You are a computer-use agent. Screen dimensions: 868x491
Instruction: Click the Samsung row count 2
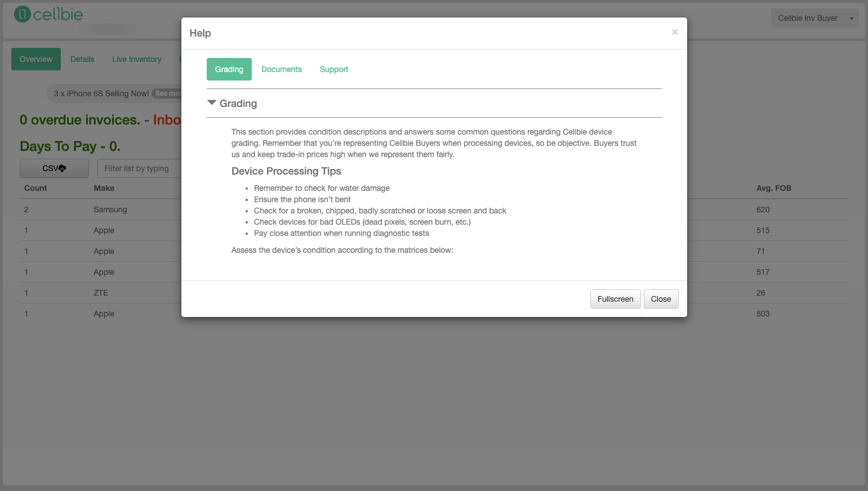pyautogui.click(x=26, y=209)
